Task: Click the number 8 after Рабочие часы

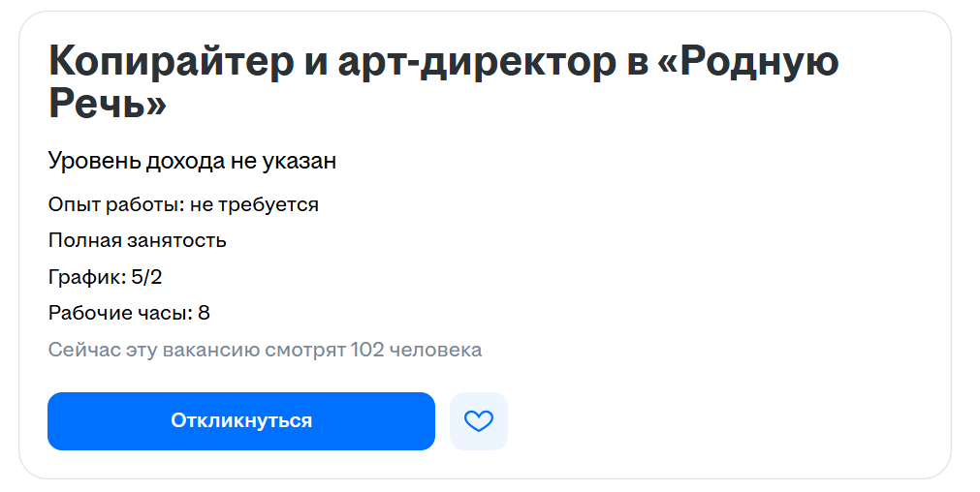Action: click(x=204, y=313)
